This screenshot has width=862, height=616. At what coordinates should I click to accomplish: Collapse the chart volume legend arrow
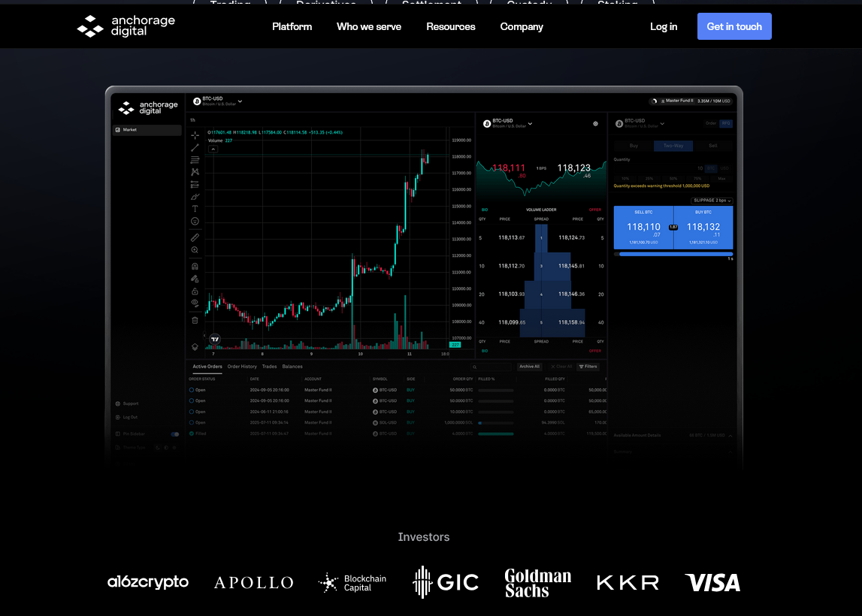(213, 149)
